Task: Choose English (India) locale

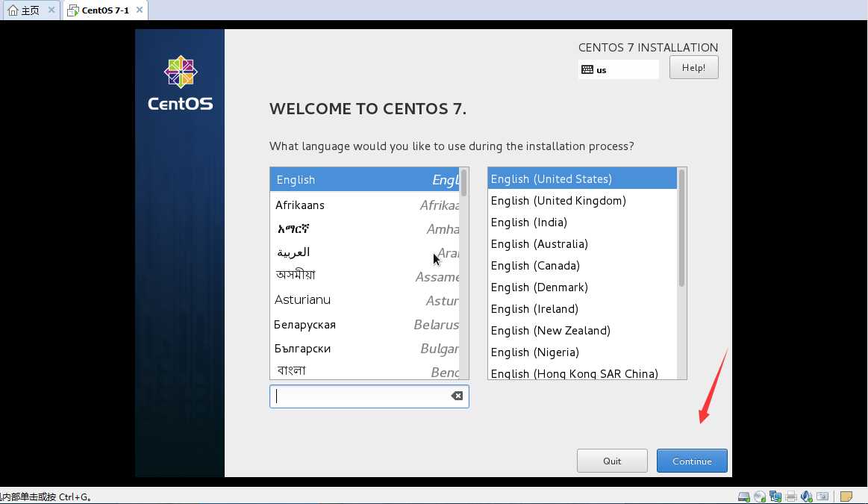Action: point(582,222)
